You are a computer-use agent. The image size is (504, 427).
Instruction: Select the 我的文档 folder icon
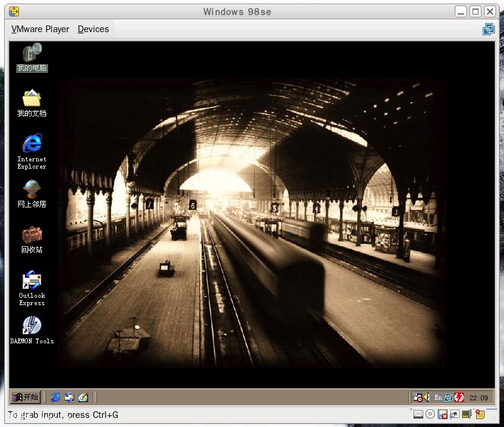tap(32, 98)
